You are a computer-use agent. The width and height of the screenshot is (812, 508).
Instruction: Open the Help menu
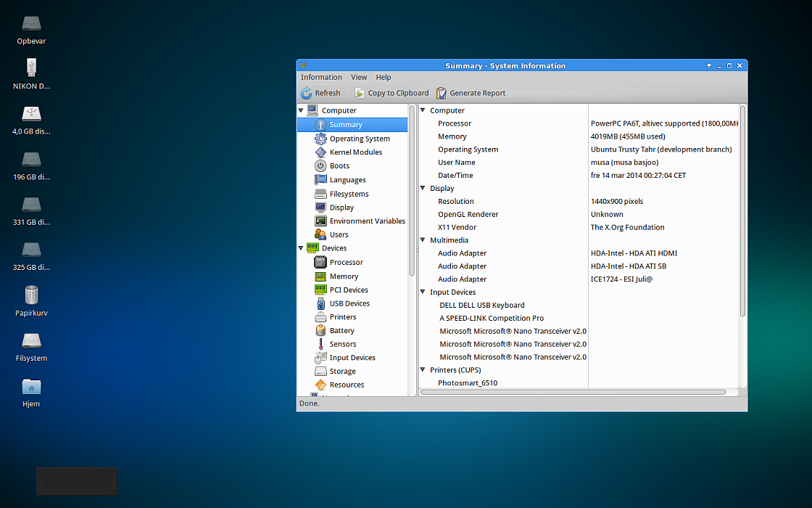click(384, 78)
